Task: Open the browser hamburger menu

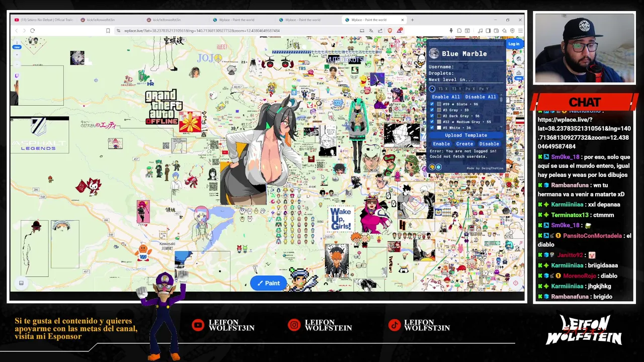Action: point(520,31)
